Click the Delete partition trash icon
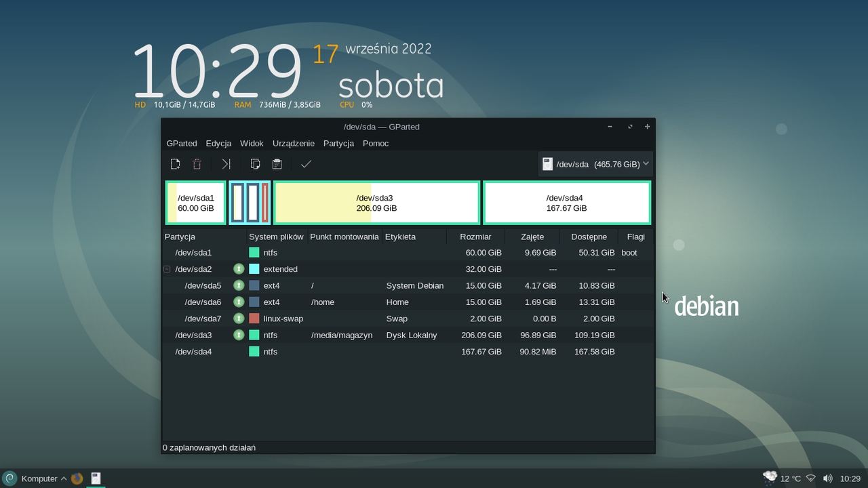 coord(197,164)
